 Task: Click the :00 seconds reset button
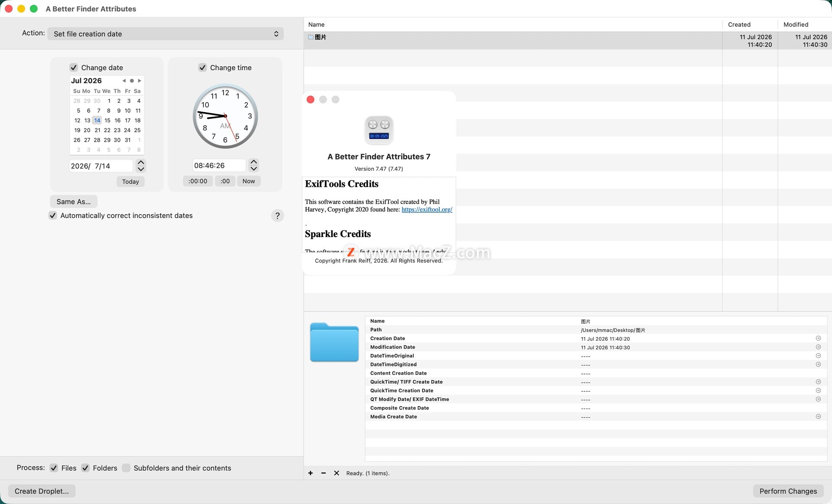tap(225, 181)
